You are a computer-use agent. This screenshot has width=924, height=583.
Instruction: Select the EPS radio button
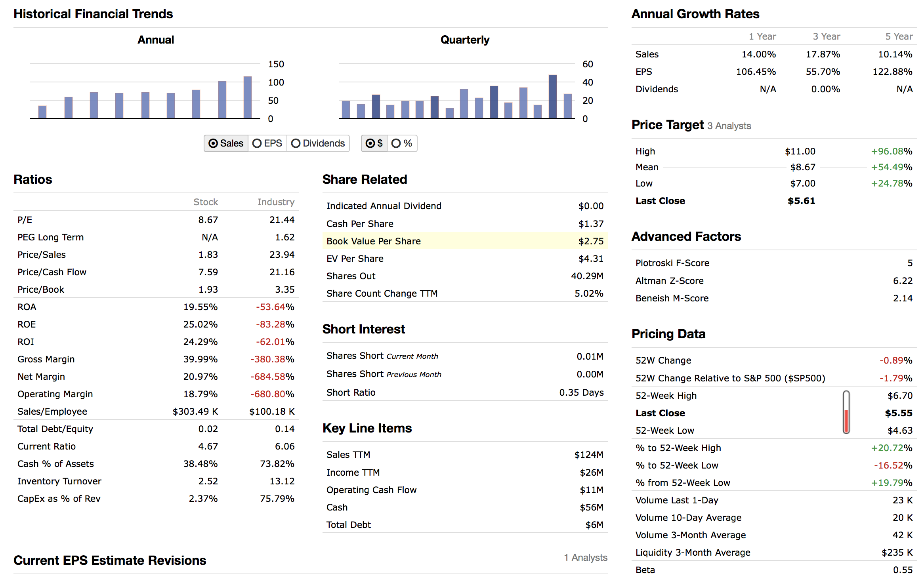pyautogui.click(x=267, y=143)
